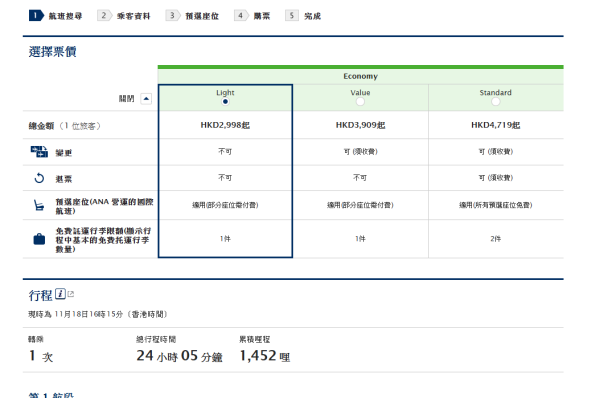600x398 pixels.
Task: Click 不可 refund cell under Value
Action: pos(360,178)
